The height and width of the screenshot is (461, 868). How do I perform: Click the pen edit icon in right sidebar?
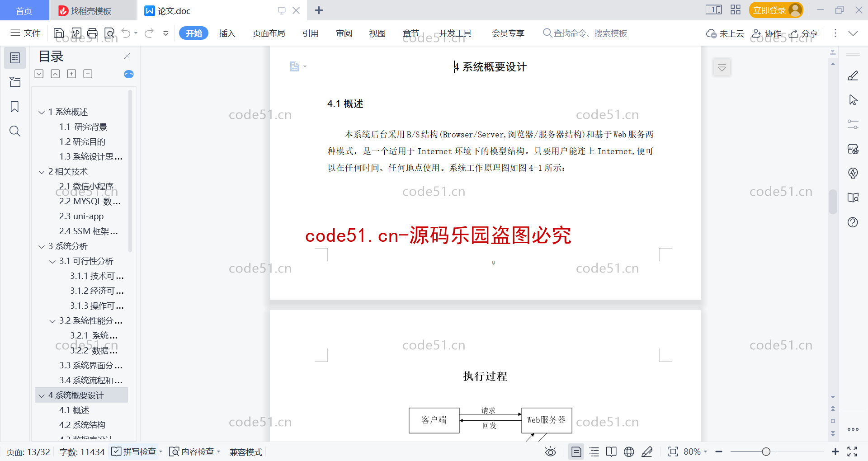point(853,75)
